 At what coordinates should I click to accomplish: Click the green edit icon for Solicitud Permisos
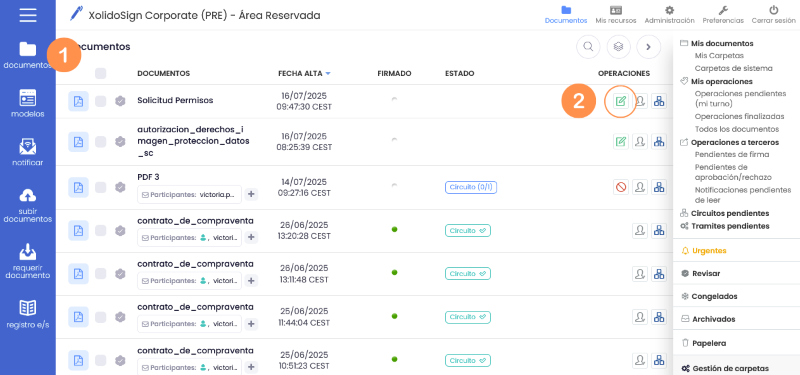(620, 101)
